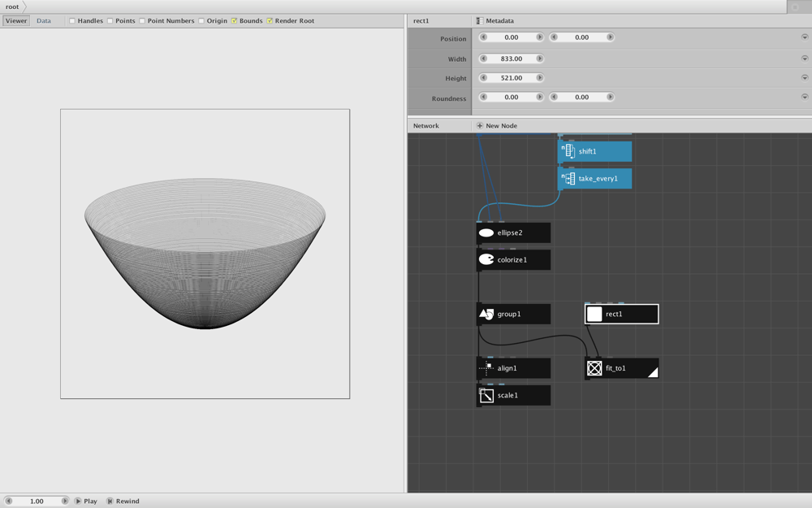Decrease Position Y value with left arrow
Screen dimensions: 812x508
pos(554,37)
